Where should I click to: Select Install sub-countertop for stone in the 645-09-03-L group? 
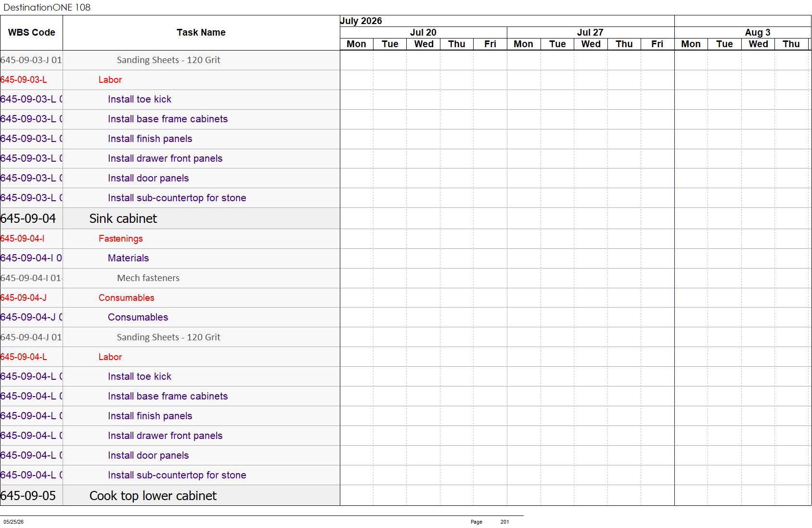pyautogui.click(x=177, y=198)
